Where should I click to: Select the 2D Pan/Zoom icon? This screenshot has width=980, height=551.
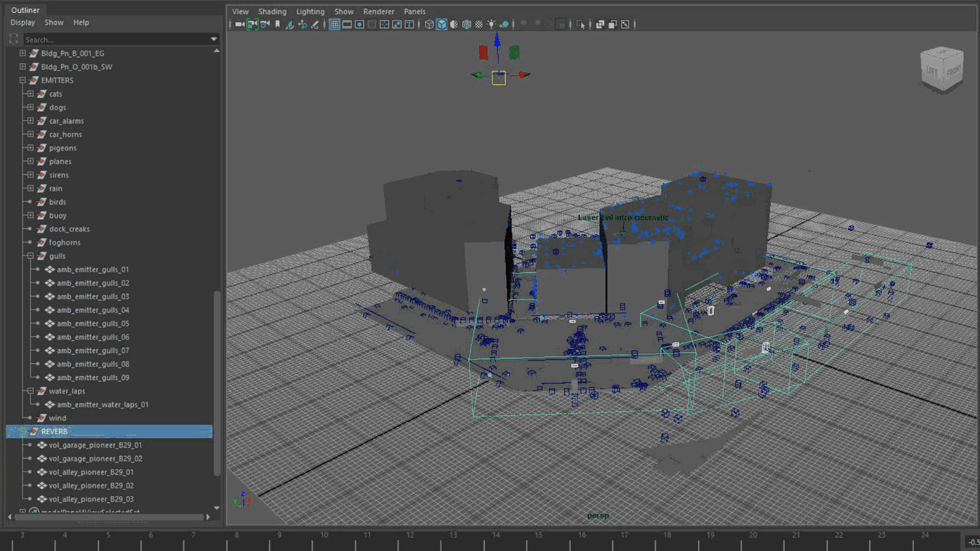click(x=302, y=24)
